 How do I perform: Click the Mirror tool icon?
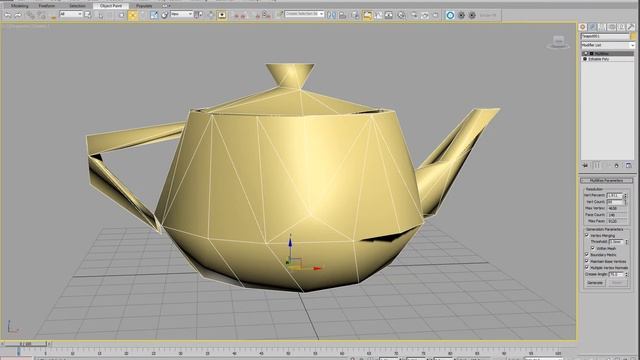(331, 15)
